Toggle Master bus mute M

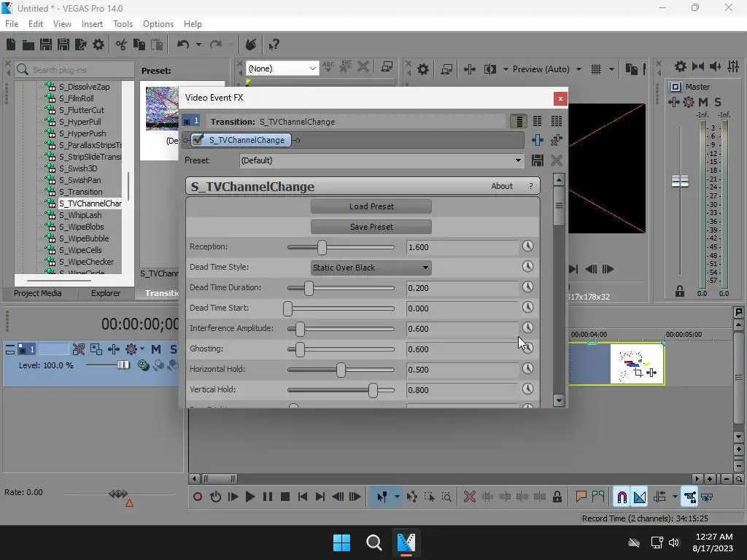[703, 102]
